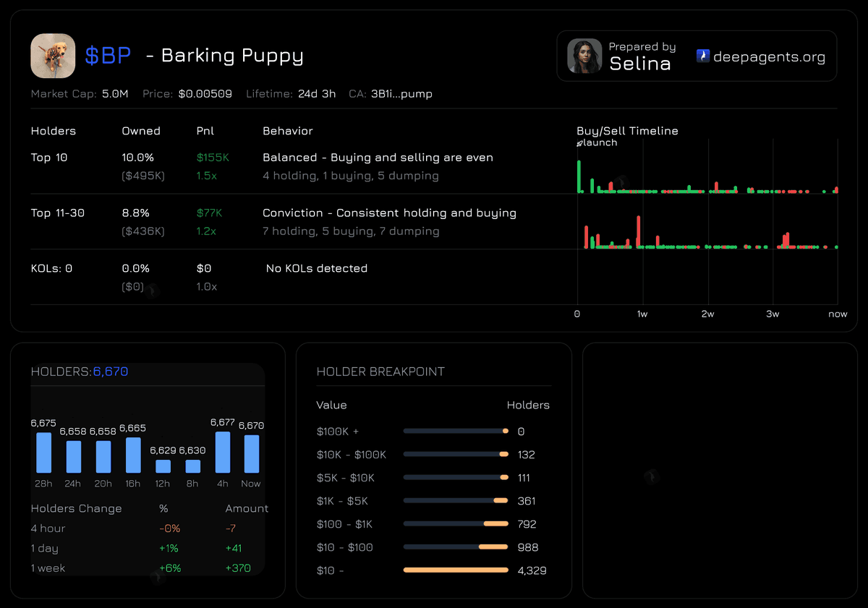Click the 4h holders bar
Screen dimensions: 868x608
pos(223,453)
